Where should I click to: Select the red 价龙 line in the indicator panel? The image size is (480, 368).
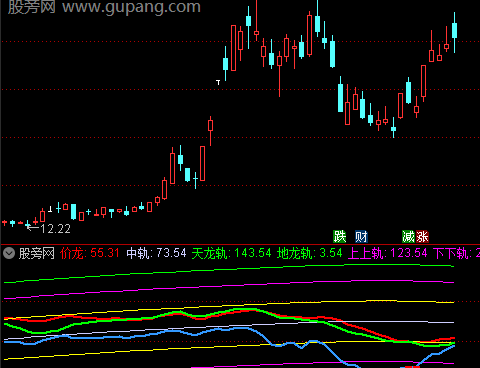tap(367, 330)
